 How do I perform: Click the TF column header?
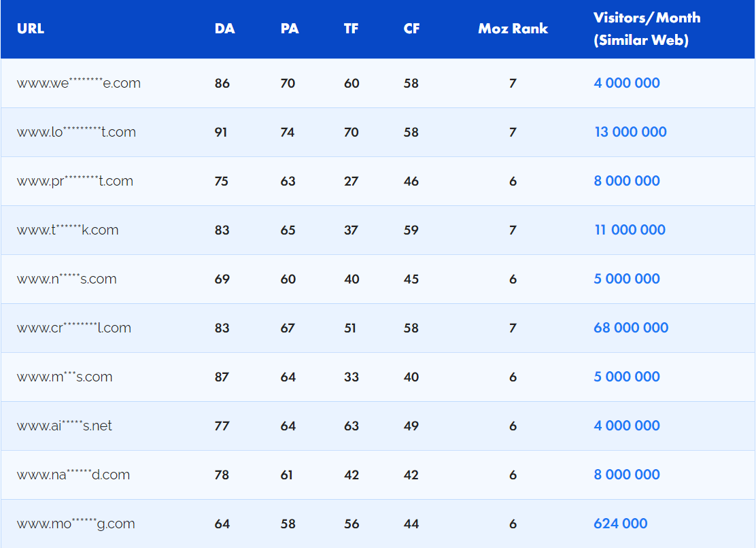point(351,29)
